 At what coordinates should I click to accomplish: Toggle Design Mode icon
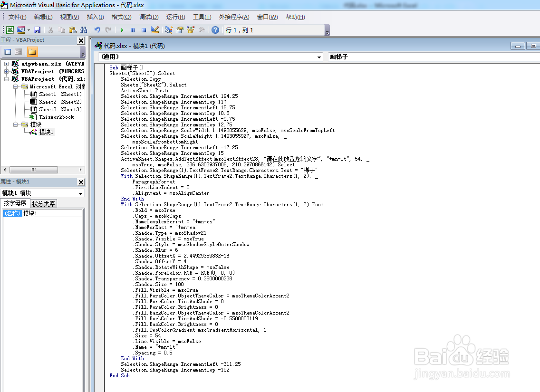pyautogui.click(x=155, y=30)
